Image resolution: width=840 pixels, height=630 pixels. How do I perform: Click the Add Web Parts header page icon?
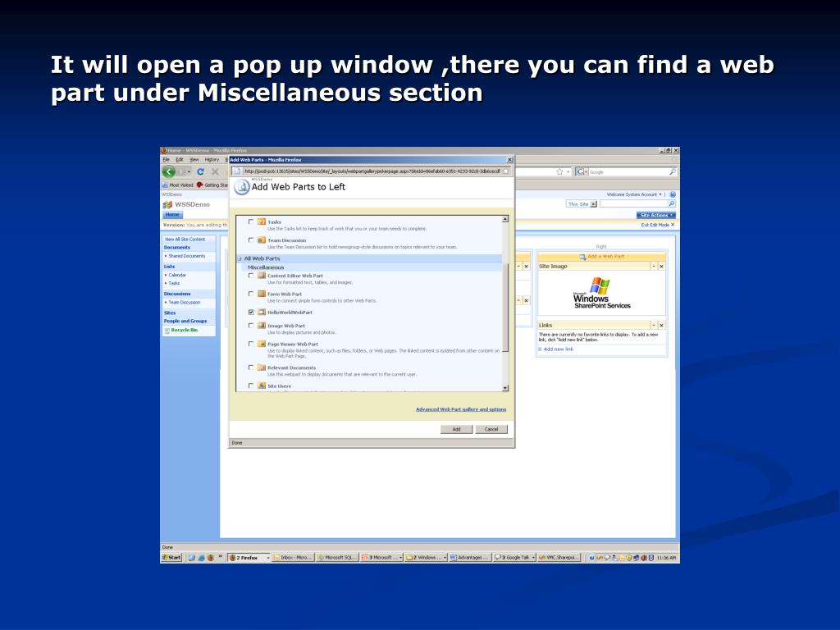click(242, 187)
